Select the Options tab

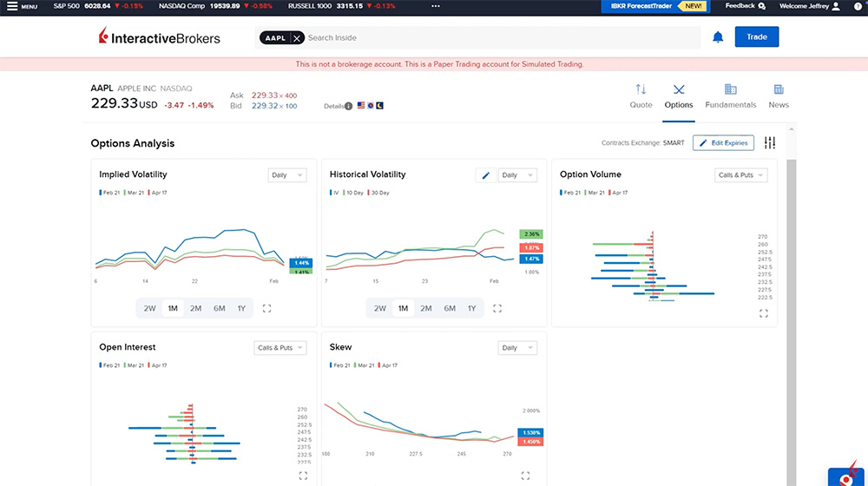click(679, 96)
